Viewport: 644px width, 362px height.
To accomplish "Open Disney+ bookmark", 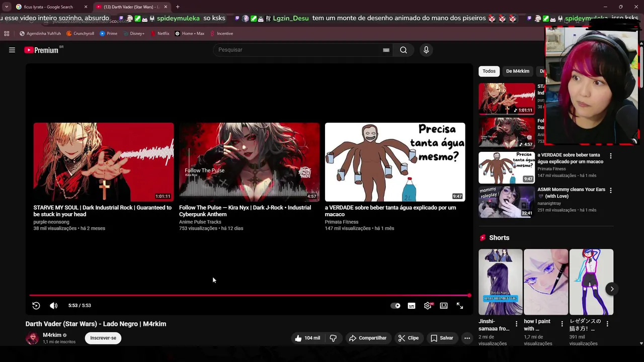I will 133,34.
